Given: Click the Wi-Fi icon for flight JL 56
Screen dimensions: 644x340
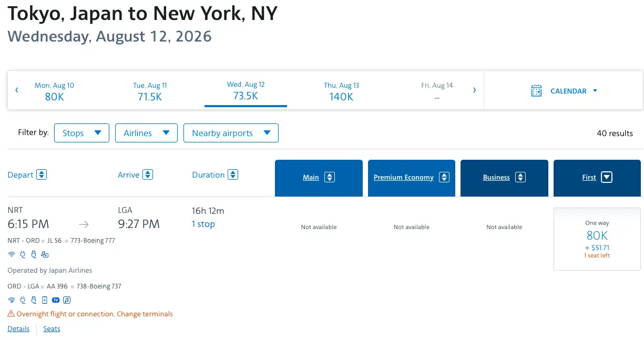Looking at the screenshot, I should [11, 254].
